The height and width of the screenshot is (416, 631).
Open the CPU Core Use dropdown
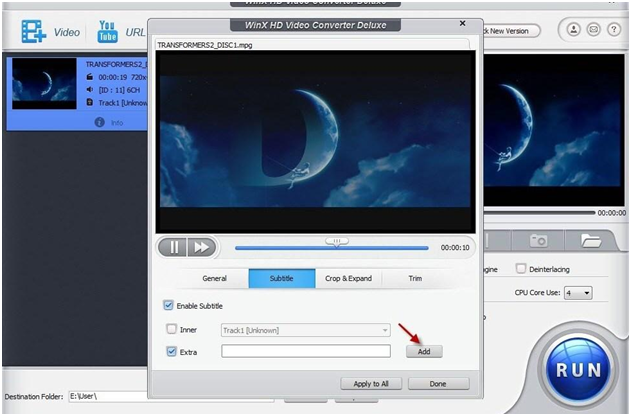(579, 293)
